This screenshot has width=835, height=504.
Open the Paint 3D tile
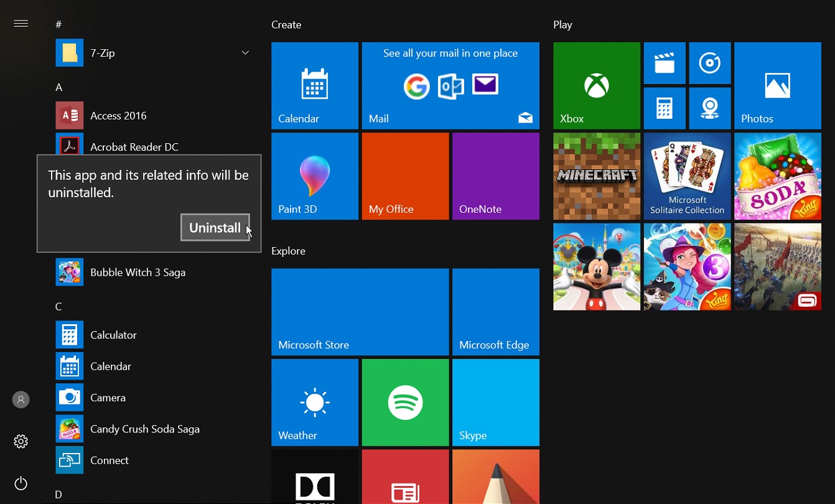pos(315,176)
